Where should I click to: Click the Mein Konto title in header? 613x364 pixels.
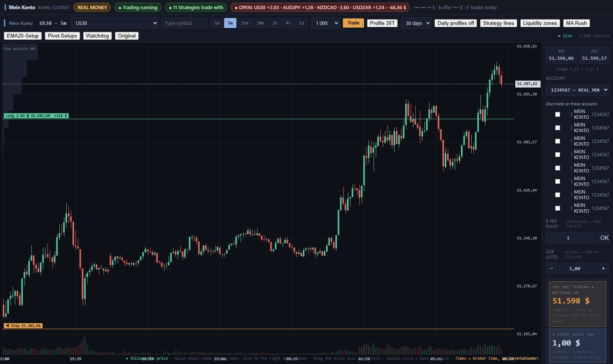22,8
